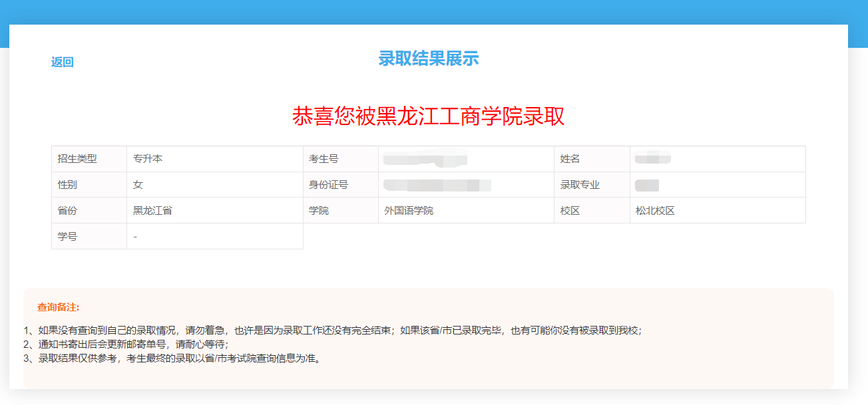This screenshot has width=868, height=405.
Task: Click the blurred value beside 录取专业
Action: point(647,185)
